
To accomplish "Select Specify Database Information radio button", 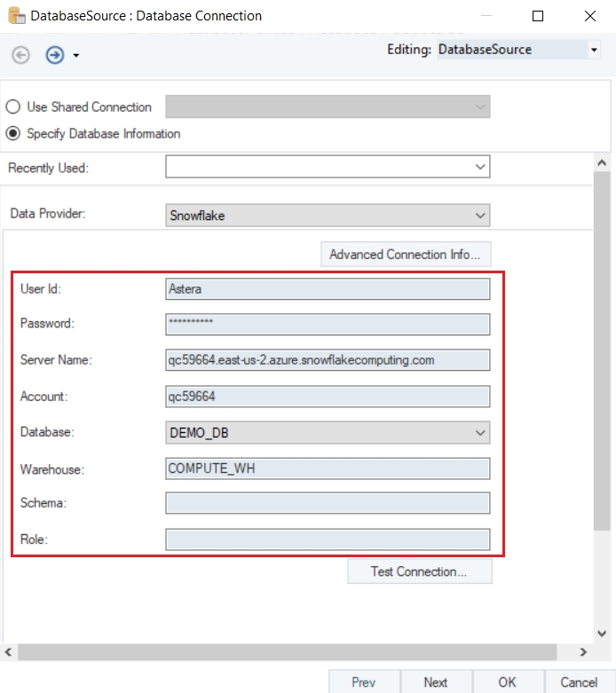I will [12, 133].
